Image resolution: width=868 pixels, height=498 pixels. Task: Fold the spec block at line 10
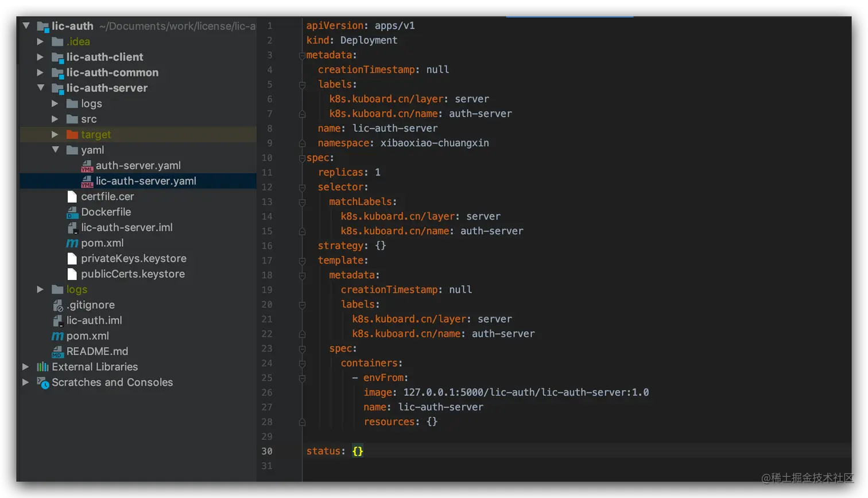(302, 158)
